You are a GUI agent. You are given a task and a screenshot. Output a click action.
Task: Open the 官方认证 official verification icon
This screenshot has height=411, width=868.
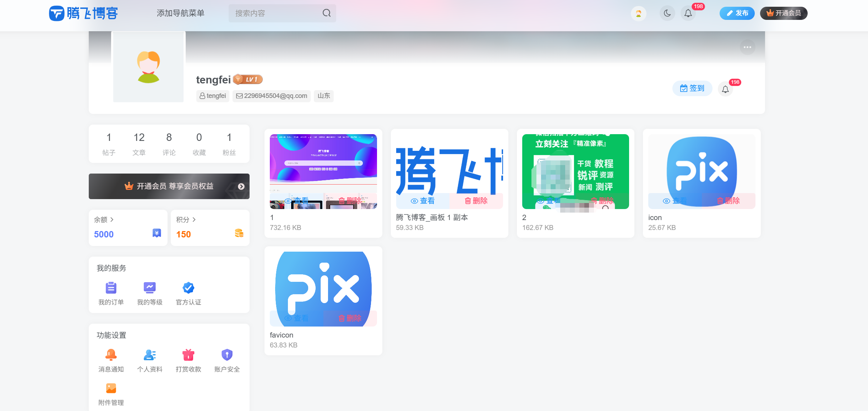pos(188,288)
